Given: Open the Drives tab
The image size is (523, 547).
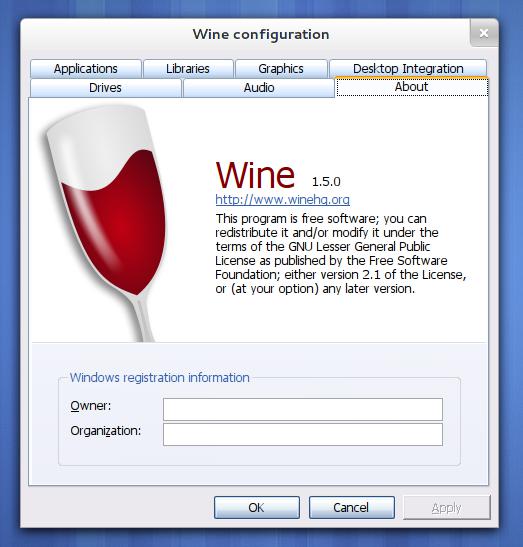Looking at the screenshot, I should pyautogui.click(x=106, y=88).
